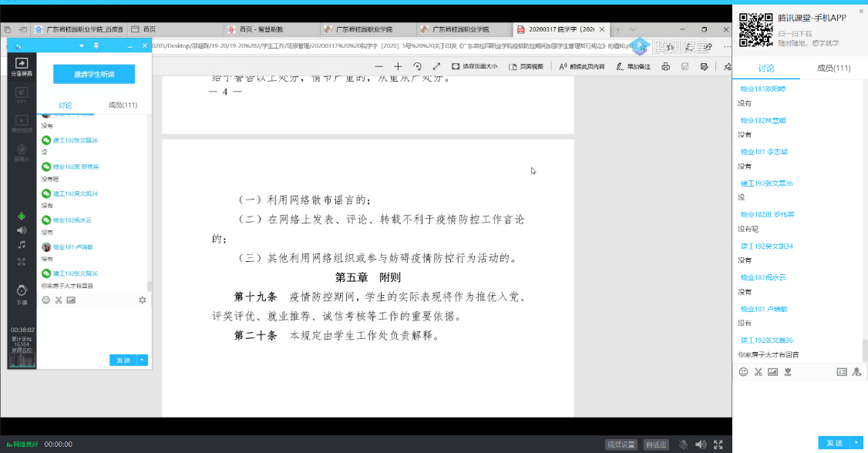The height and width of the screenshot is (453, 868).
Task: Click the fullscreen icon in bottom video bar
Action: [x=718, y=445]
